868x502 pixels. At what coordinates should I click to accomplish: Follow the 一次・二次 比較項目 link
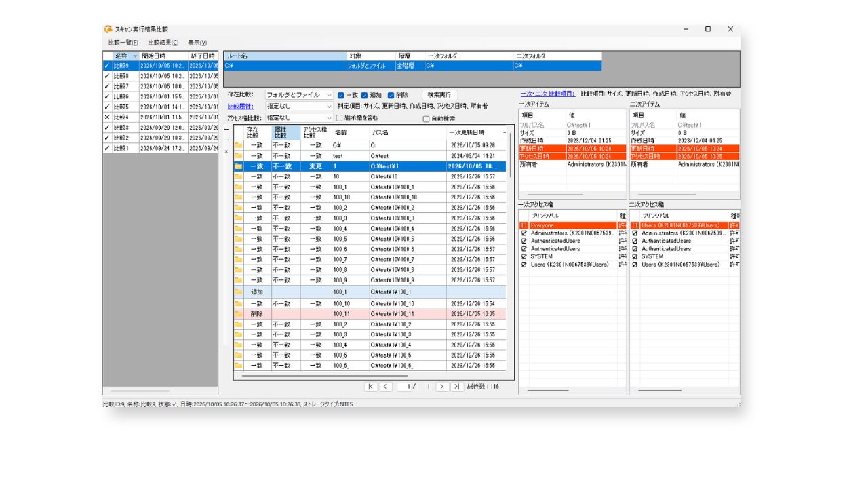click(548, 94)
